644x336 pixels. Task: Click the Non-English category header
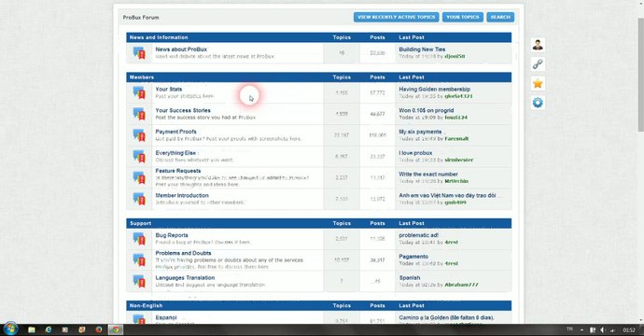[146, 305]
